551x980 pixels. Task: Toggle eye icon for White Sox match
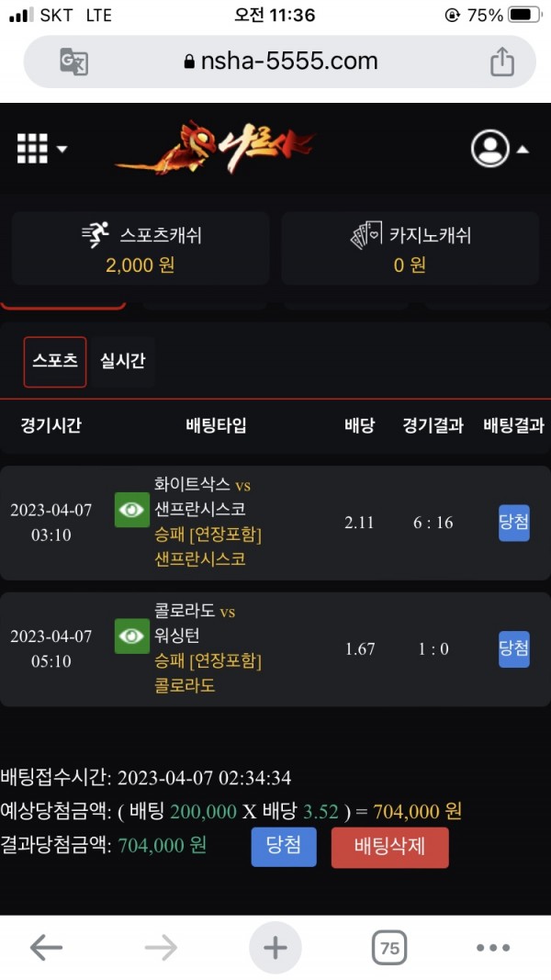pos(131,511)
